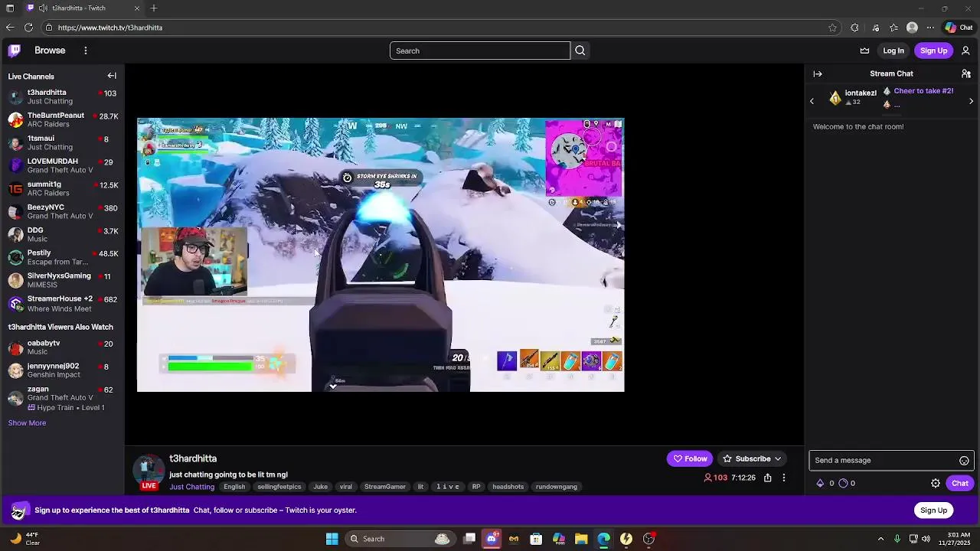
Task: Click Show More under recommended channels
Action: (27, 423)
